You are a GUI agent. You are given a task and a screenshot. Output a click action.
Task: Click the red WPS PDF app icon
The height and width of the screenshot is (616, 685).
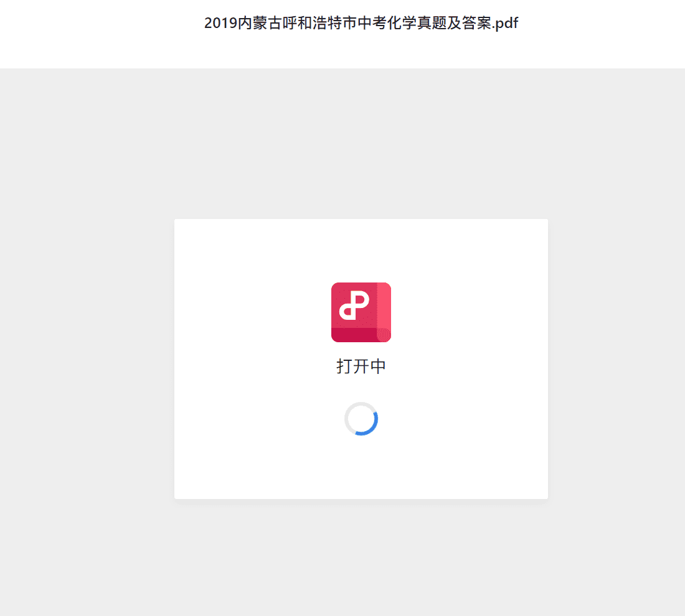(x=361, y=312)
